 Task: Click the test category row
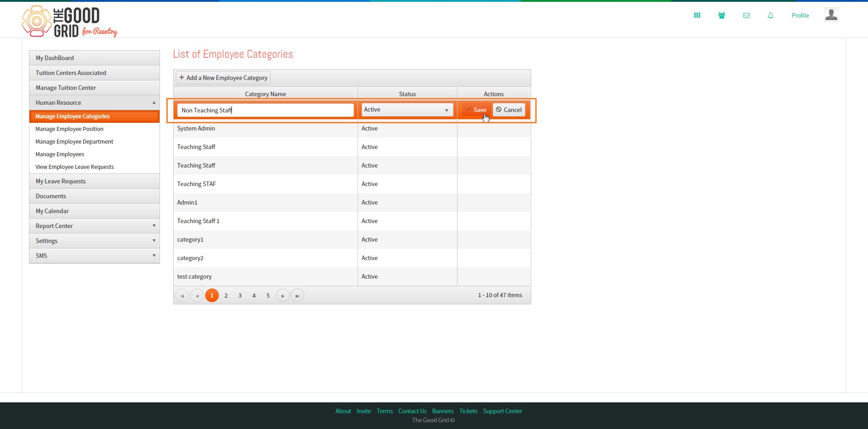(x=352, y=277)
